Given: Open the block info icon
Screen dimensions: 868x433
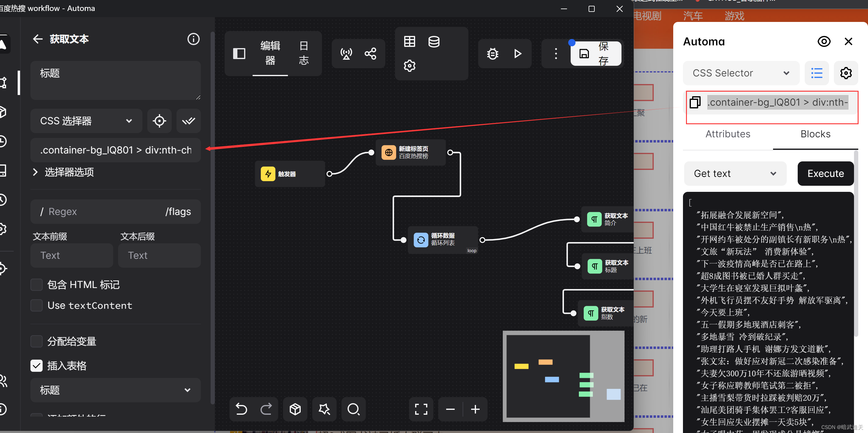Looking at the screenshot, I should coord(194,39).
